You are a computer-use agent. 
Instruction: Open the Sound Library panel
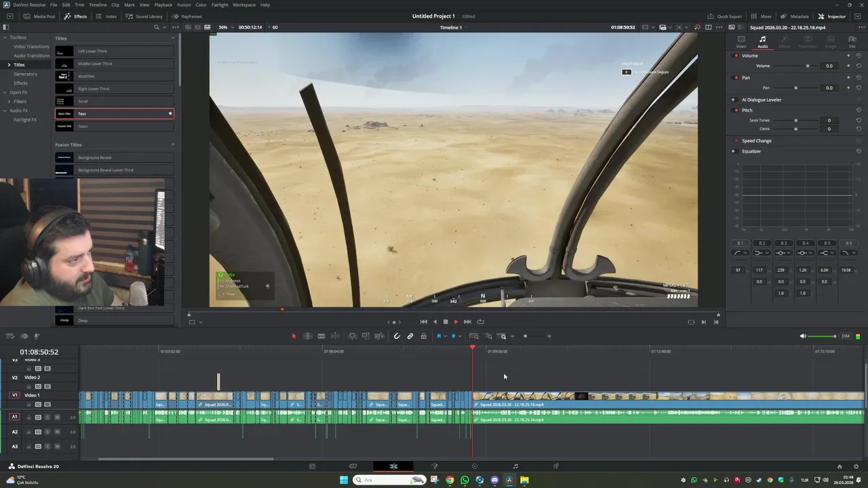click(144, 16)
